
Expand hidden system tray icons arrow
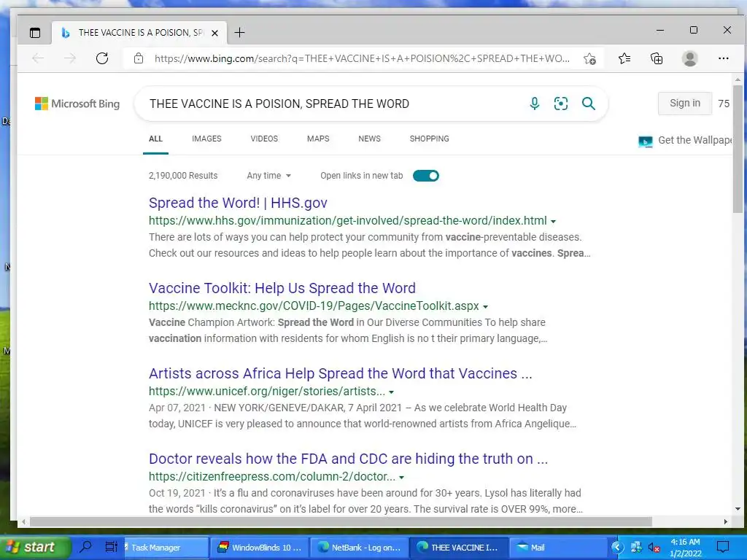(617, 547)
